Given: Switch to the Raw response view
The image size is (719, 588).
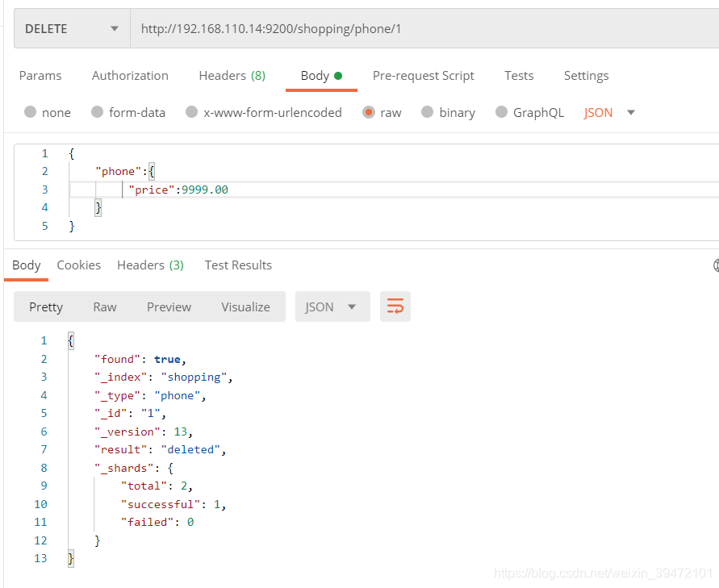Looking at the screenshot, I should coord(105,307).
